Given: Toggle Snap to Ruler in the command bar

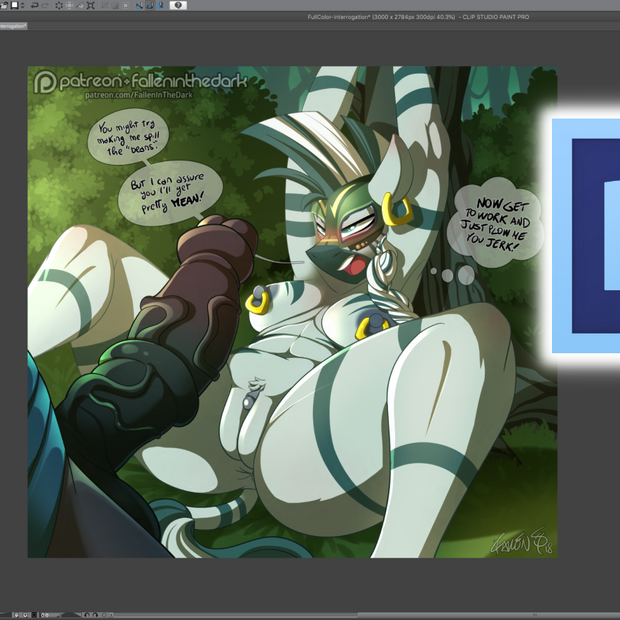Looking at the screenshot, I should click(x=139, y=5).
